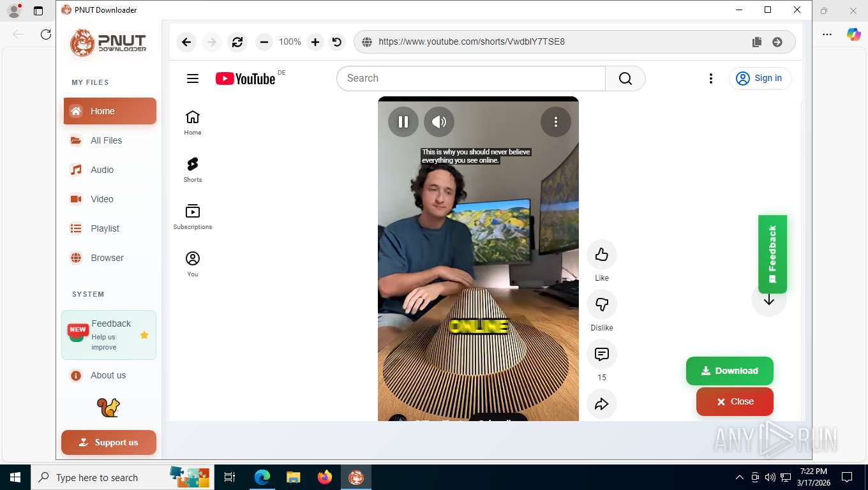Open the comments showing 15
Image resolution: width=868 pixels, height=490 pixels.
click(x=602, y=355)
